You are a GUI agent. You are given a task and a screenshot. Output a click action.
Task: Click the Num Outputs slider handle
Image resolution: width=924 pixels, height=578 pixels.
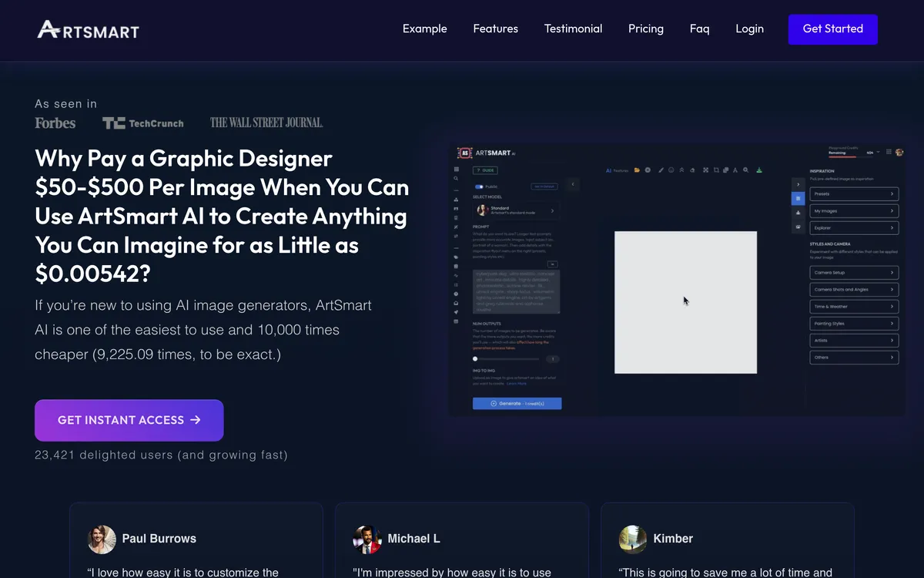pyautogui.click(x=475, y=359)
